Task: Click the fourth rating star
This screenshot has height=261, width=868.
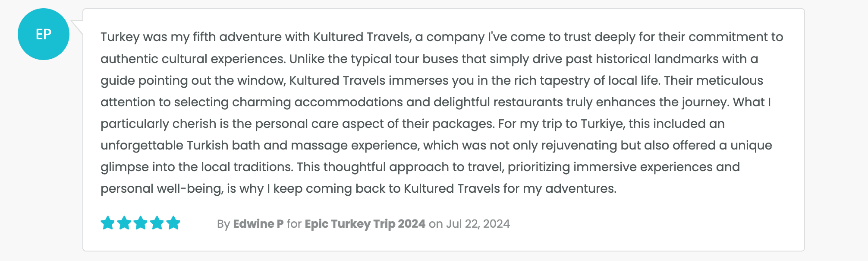Action: 157,223
